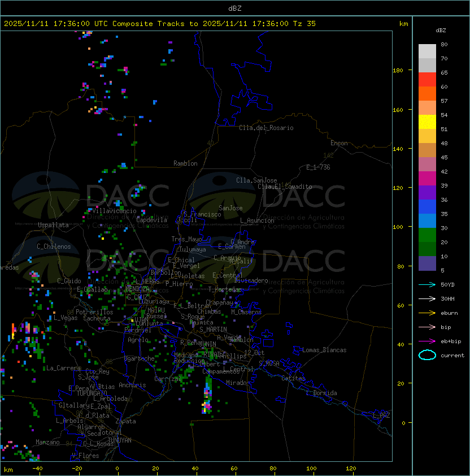470x476 pixels.
Task: Click the cyan 50YD arrow legend icon
Action: click(427, 284)
